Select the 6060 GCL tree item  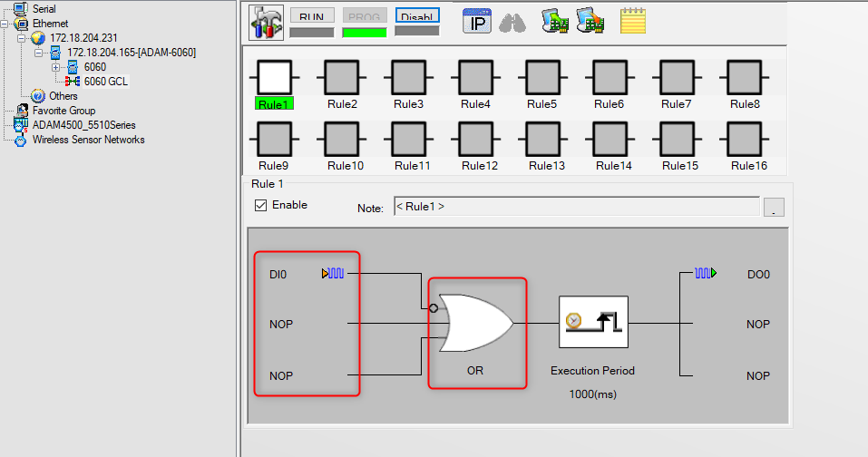(106, 82)
